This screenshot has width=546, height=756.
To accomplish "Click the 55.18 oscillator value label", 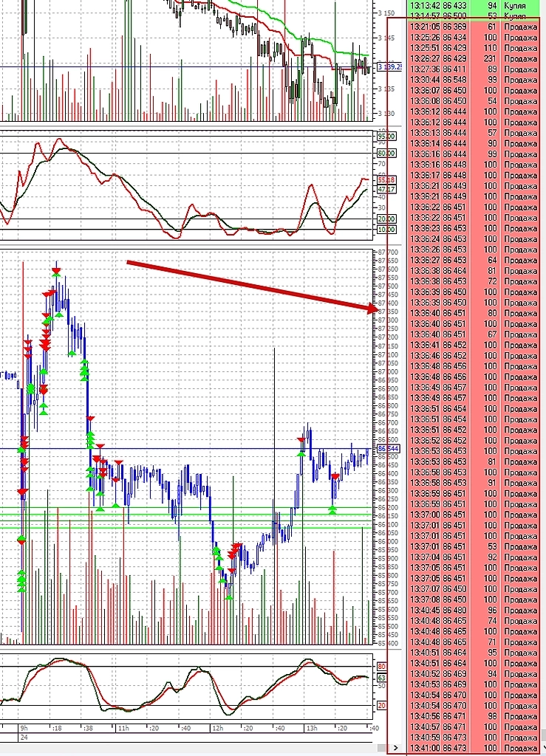I will tap(386, 179).
